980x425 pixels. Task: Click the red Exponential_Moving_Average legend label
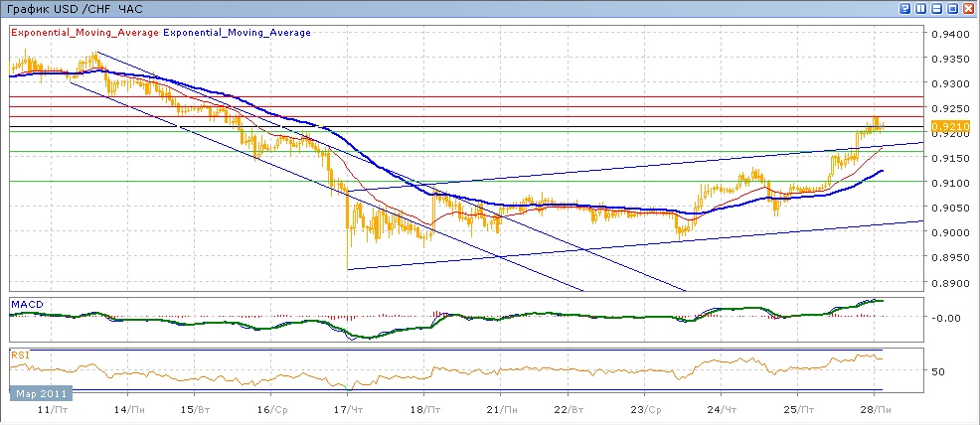(x=84, y=32)
